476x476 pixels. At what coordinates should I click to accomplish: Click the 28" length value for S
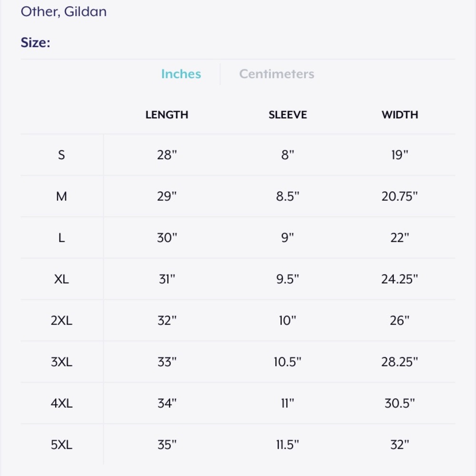pyautogui.click(x=167, y=155)
